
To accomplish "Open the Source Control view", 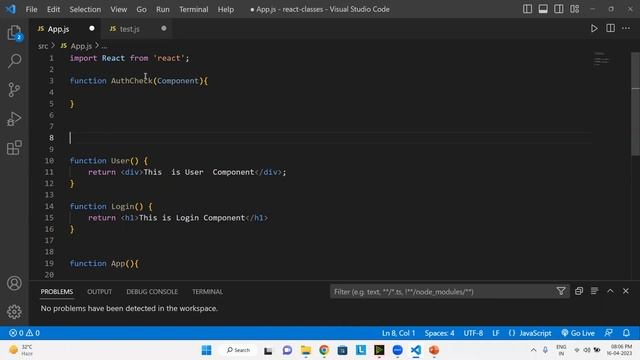I will tap(14, 90).
